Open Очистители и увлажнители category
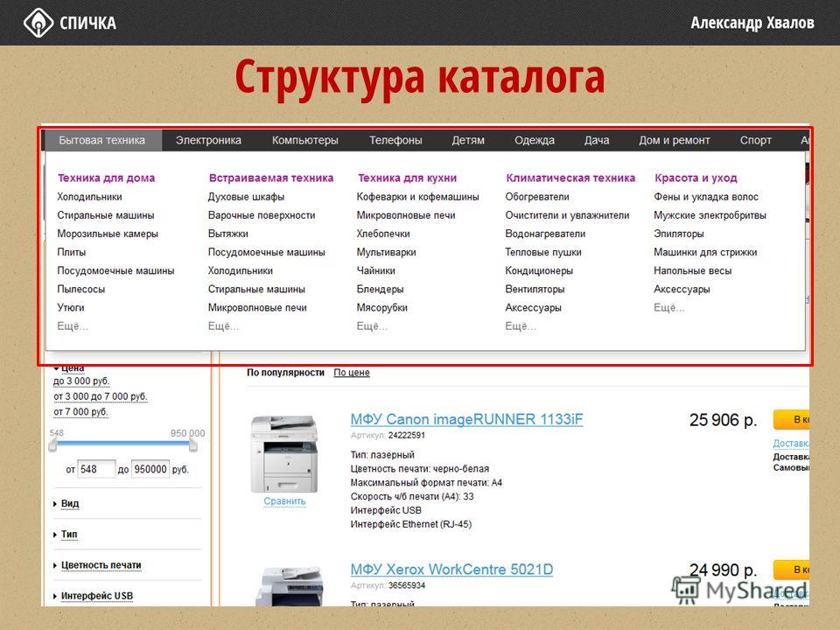The width and height of the screenshot is (840, 630). pyautogui.click(x=567, y=215)
